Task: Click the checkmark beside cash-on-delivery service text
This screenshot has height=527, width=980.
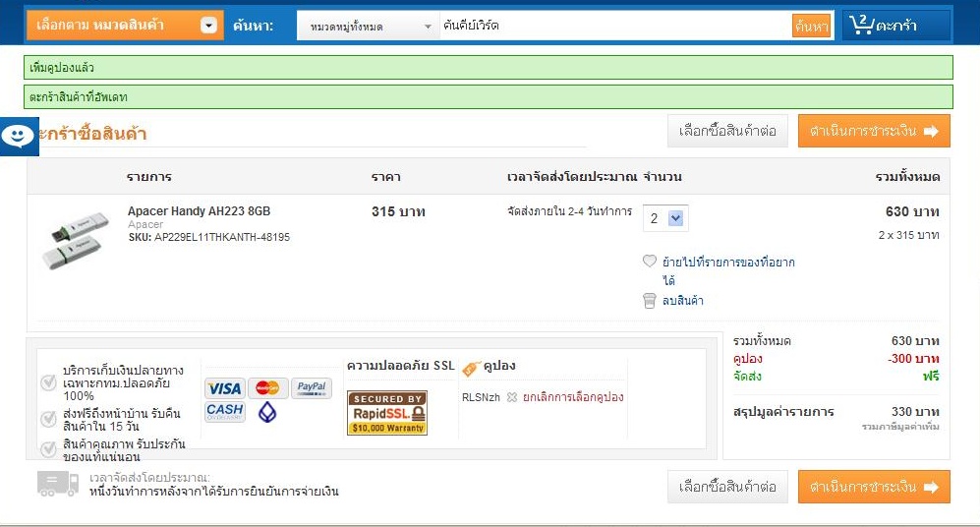Action: [48, 382]
